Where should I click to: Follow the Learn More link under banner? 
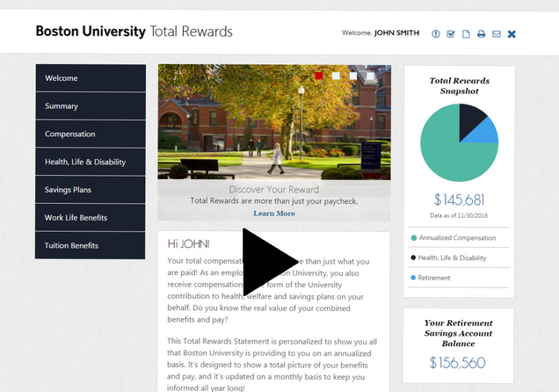point(273,214)
